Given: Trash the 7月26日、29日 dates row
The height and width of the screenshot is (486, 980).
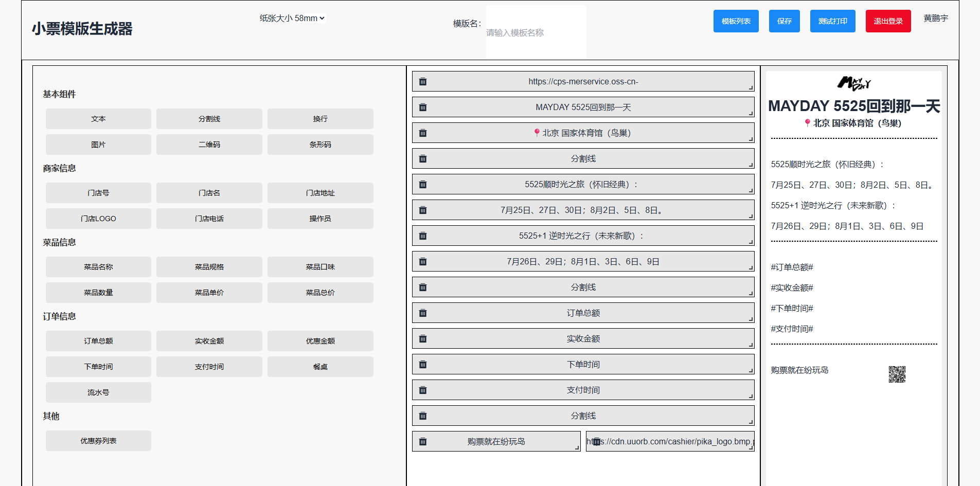Looking at the screenshot, I should (423, 262).
